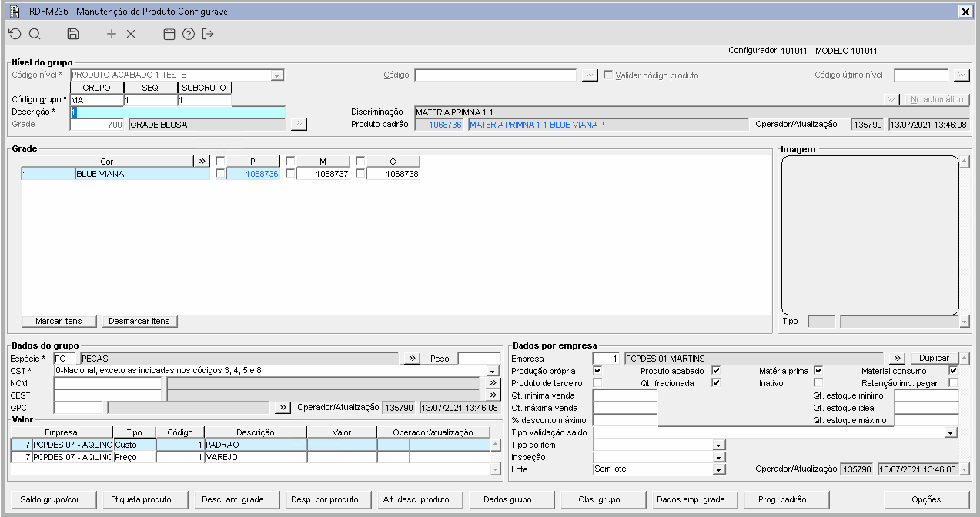Open Dados grupo... button
980x517 pixels.
512,499
